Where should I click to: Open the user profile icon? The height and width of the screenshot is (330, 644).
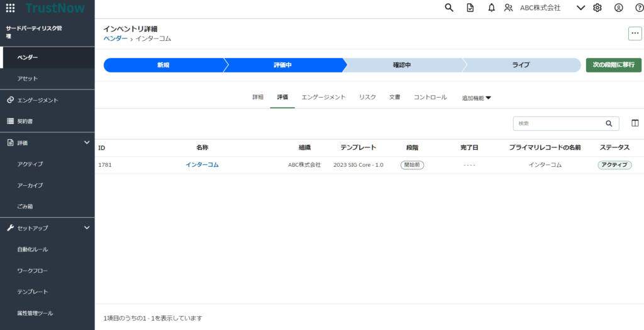click(619, 8)
